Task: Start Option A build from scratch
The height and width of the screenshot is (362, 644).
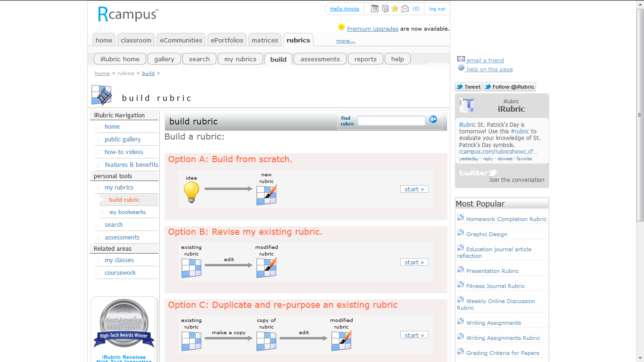Action: [x=414, y=189]
